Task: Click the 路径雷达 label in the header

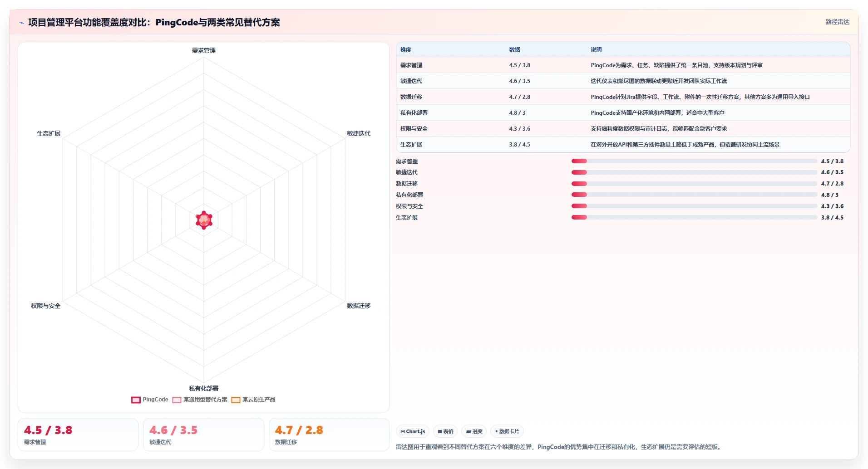Action: tap(837, 22)
